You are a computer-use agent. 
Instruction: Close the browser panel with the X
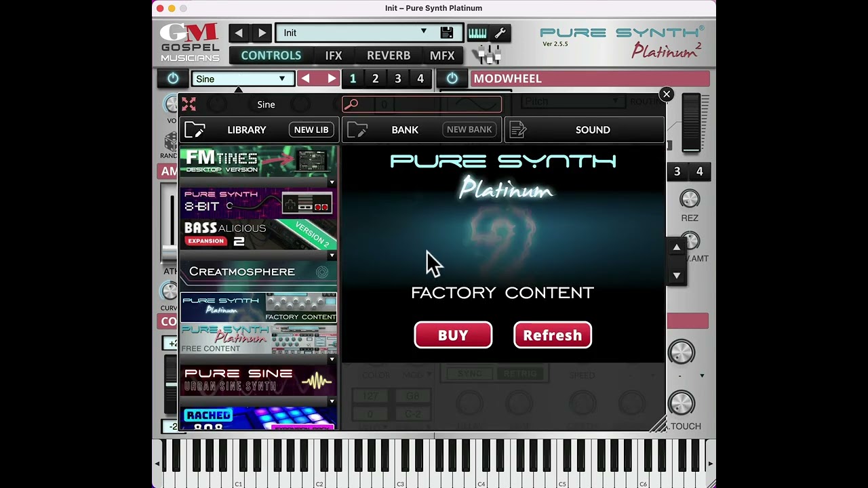[667, 94]
